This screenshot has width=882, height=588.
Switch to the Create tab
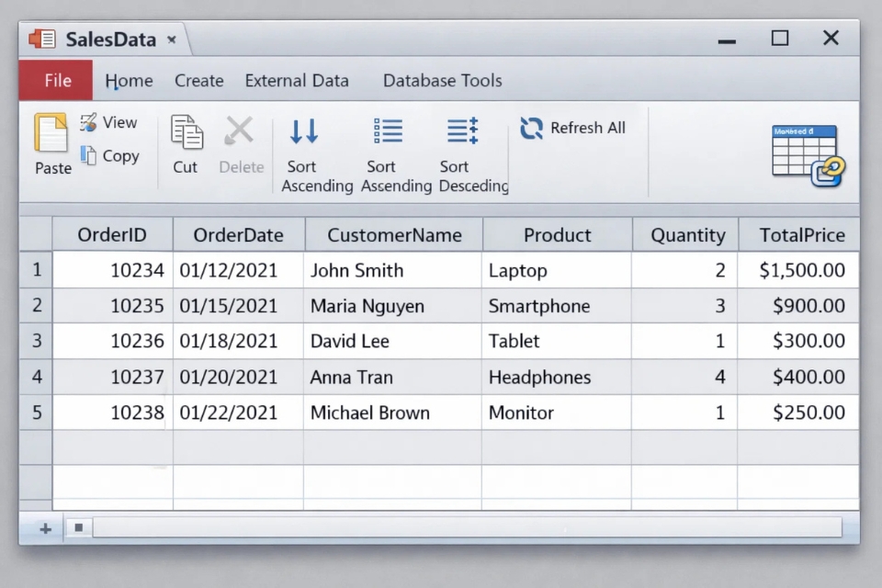pyautogui.click(x=198, y=81)
